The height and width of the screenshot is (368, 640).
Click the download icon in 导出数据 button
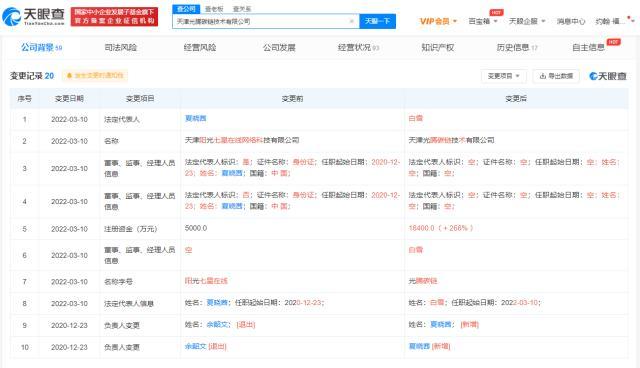click(x=542, y=76)
